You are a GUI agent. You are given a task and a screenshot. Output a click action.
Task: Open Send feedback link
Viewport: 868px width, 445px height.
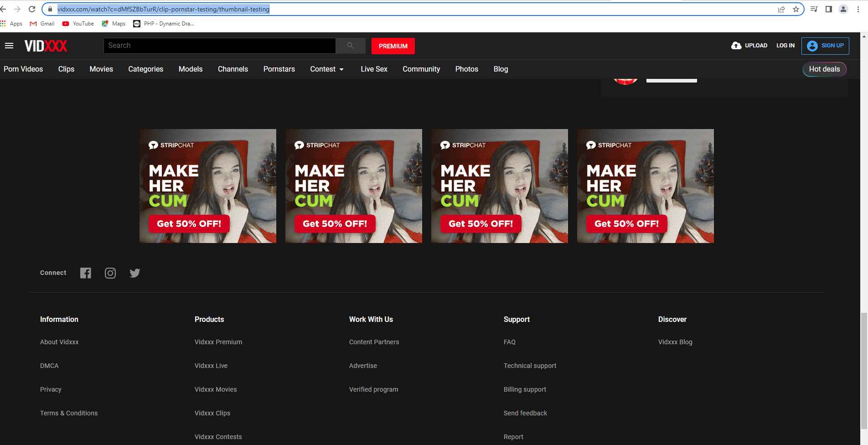pos(525,413)
